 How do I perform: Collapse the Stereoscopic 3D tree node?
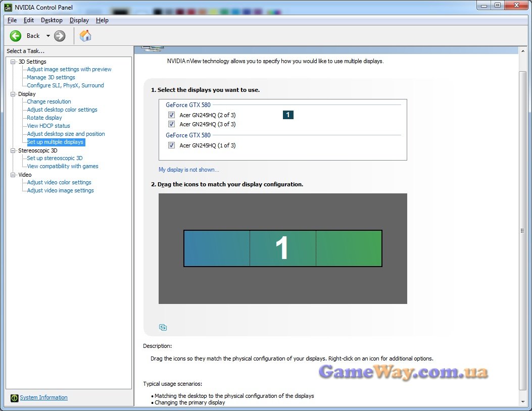click(13, 150)
